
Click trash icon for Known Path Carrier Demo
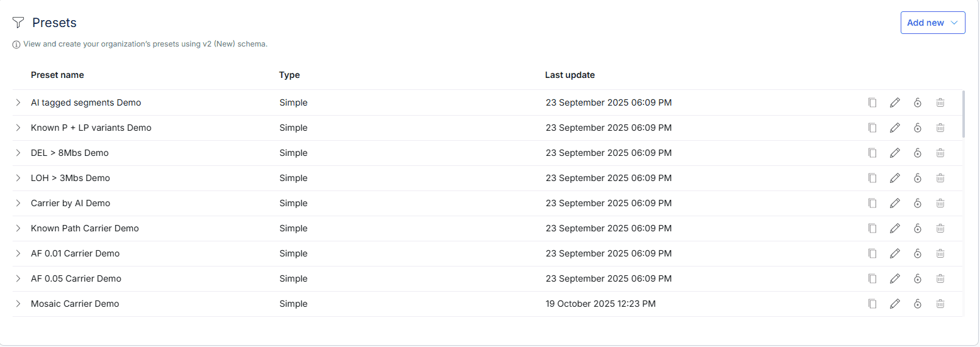coord(940,228)
